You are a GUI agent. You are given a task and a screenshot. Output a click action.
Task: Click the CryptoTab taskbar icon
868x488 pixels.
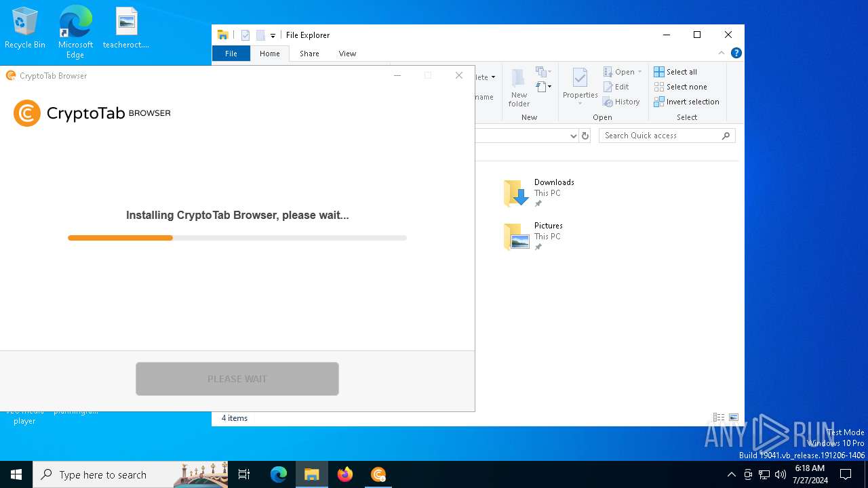pyautogui.click(x=378, y=474)
